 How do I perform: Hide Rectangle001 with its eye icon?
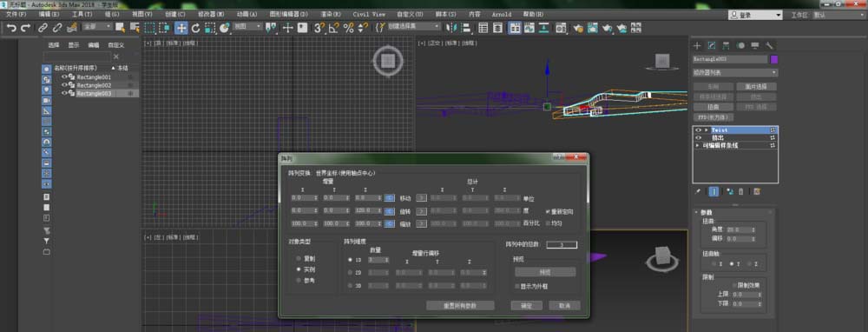pyautogui.click(x=64, y=77)
